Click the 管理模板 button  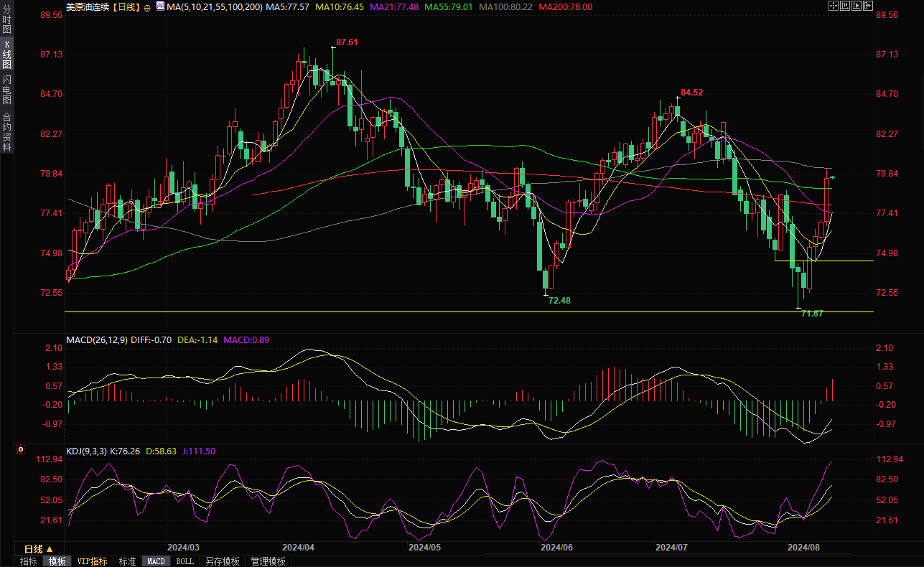click(268, 561)
